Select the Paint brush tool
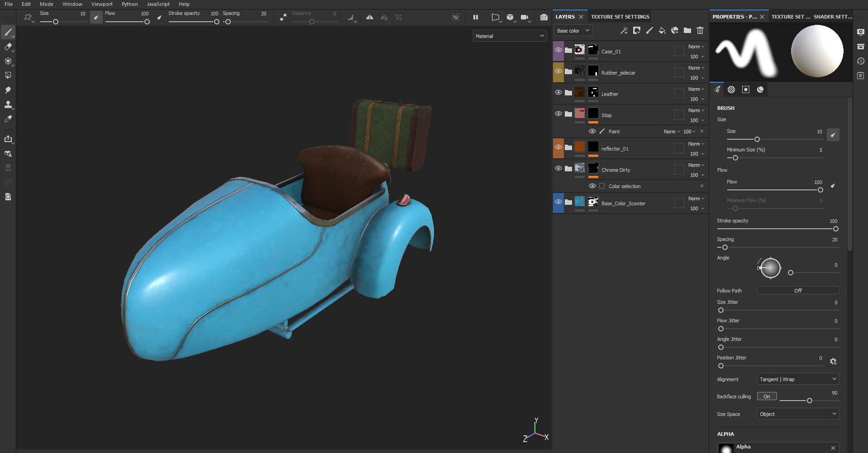This screenshot has height=453, width=868. pyautogui.click(x=9, y=32)
